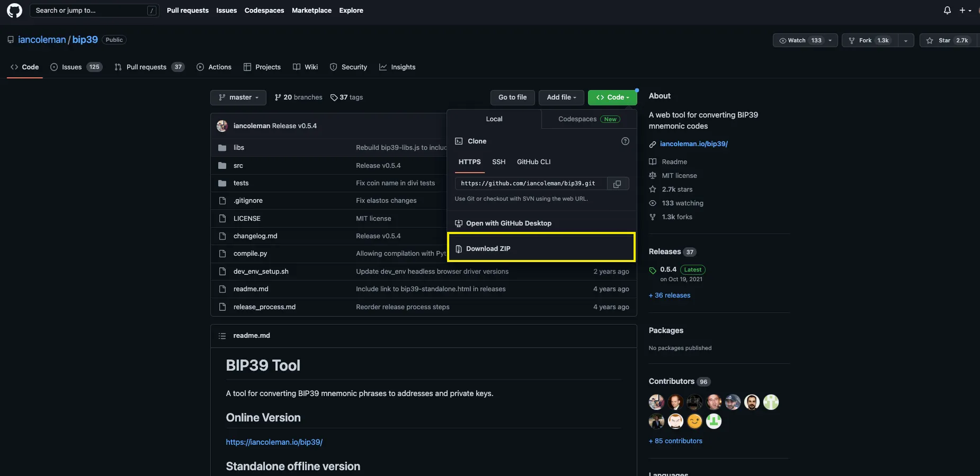Focus the Search or jump to field
The height and width of the screenshot is (476, 980).
94,11
